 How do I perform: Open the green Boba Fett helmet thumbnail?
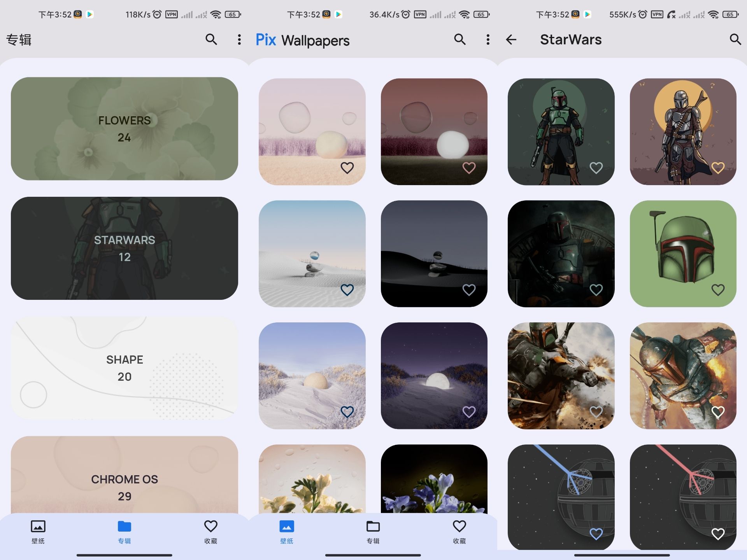click(683, 254)
